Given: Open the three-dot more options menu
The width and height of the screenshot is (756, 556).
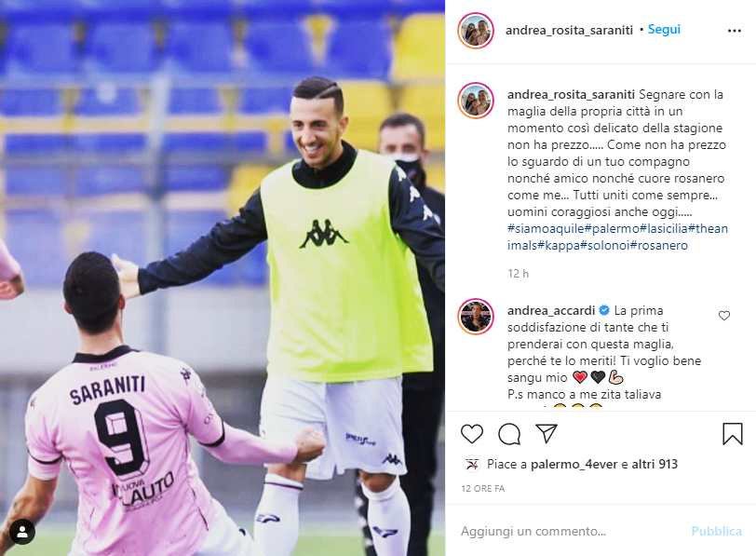Looking at the screenshot, I should click(x=734, y=31).
